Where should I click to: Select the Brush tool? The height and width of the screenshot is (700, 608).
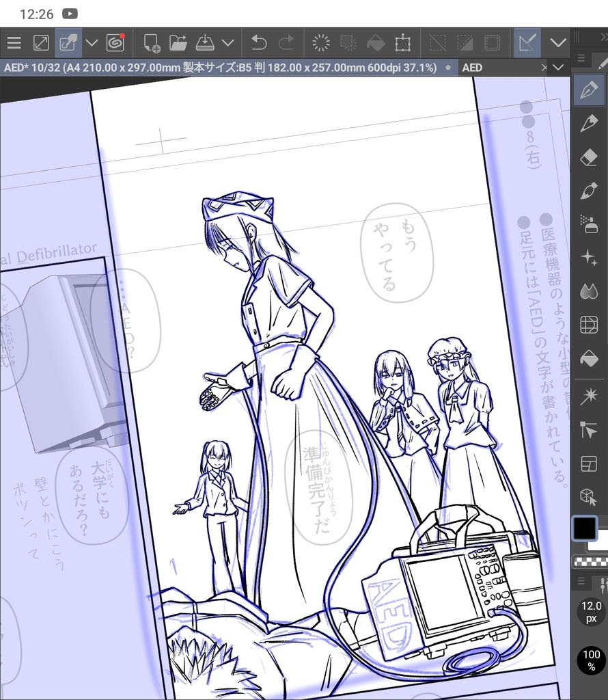[589, 191]
